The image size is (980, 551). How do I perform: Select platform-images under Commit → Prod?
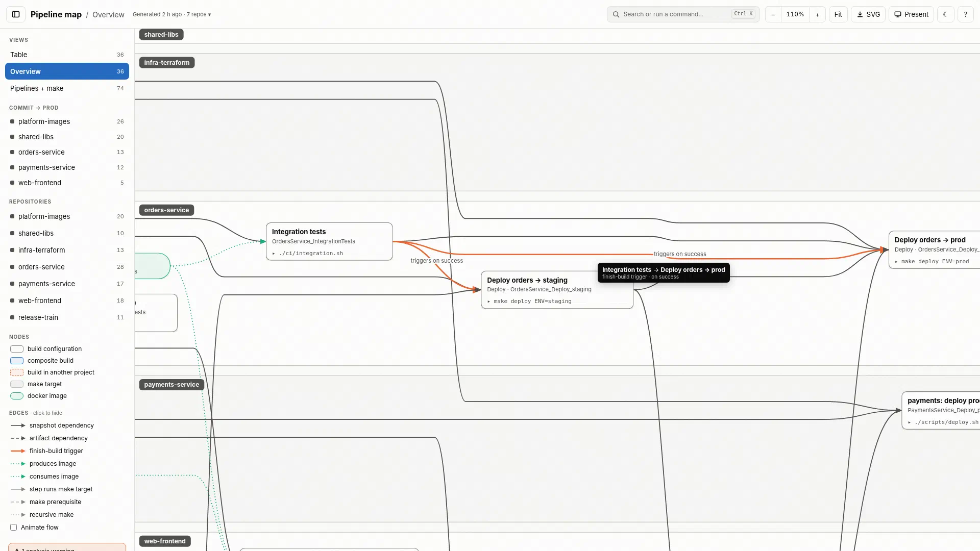click(67, 121)
